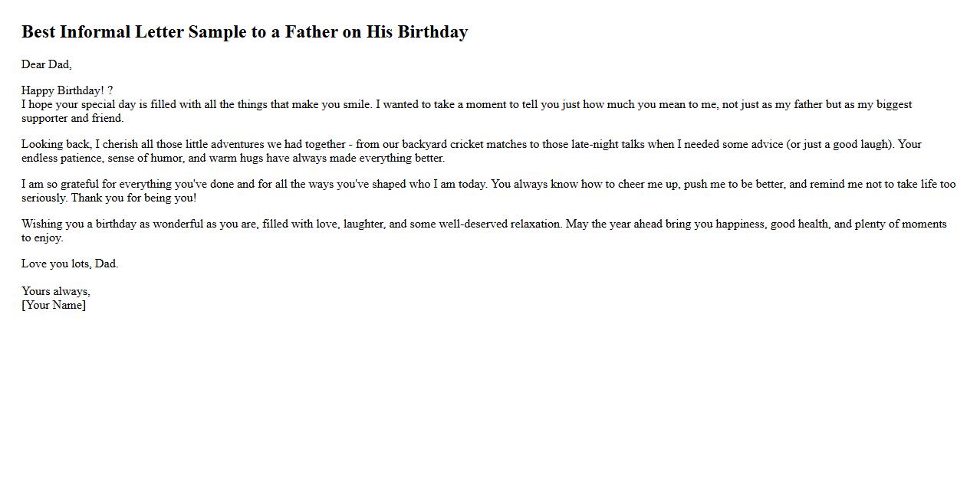Click the 'Love you lots, Dad.' line
The width and height of the screenshot is (980, 498).
pos(70,264)
